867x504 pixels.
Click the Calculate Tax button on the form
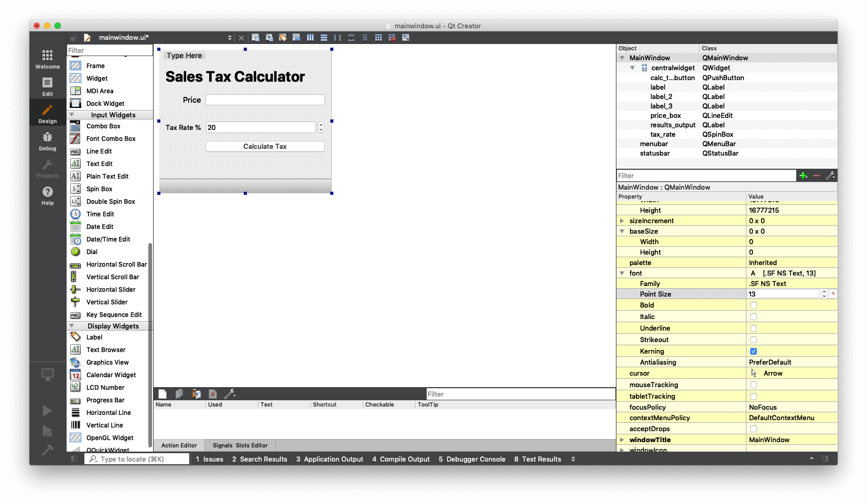(x=265, y=147)
